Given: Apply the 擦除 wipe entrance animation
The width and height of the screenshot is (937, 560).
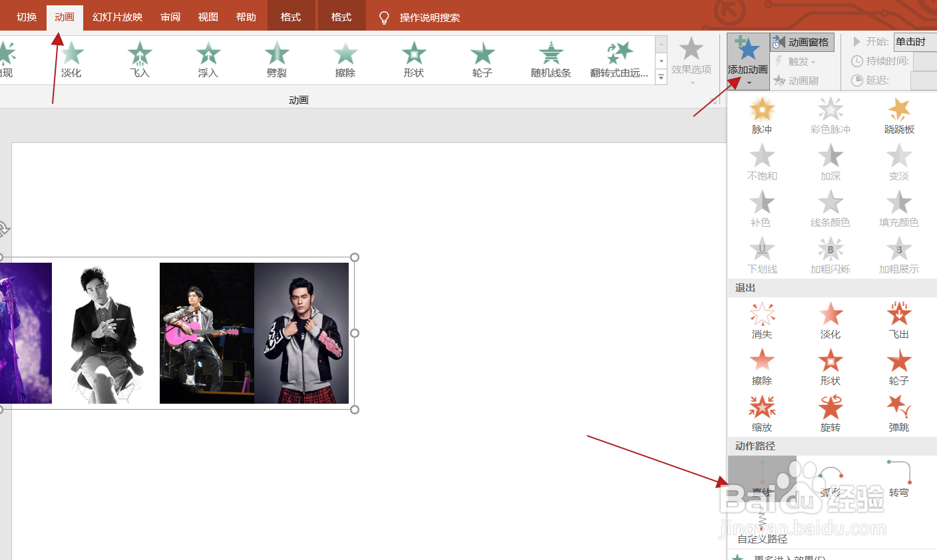Looking at the screenshot, I should tap(345, 60).
